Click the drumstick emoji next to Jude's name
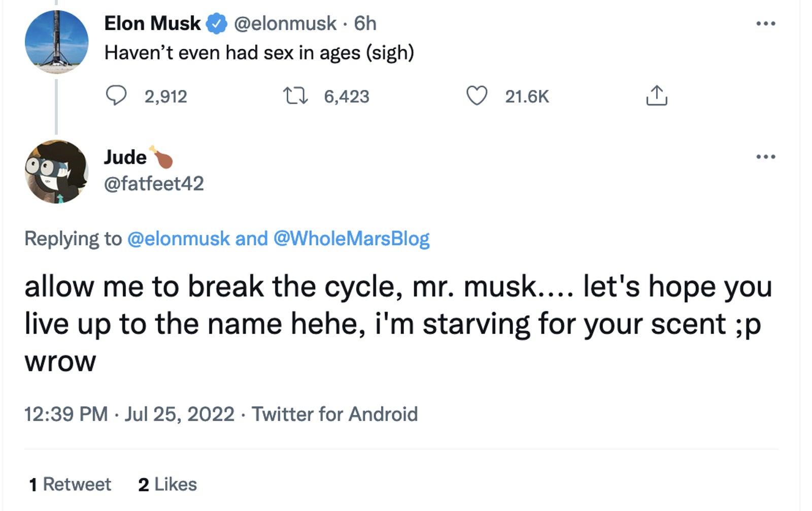This screenshot has height=511, width=812. (x=160, y=156)
